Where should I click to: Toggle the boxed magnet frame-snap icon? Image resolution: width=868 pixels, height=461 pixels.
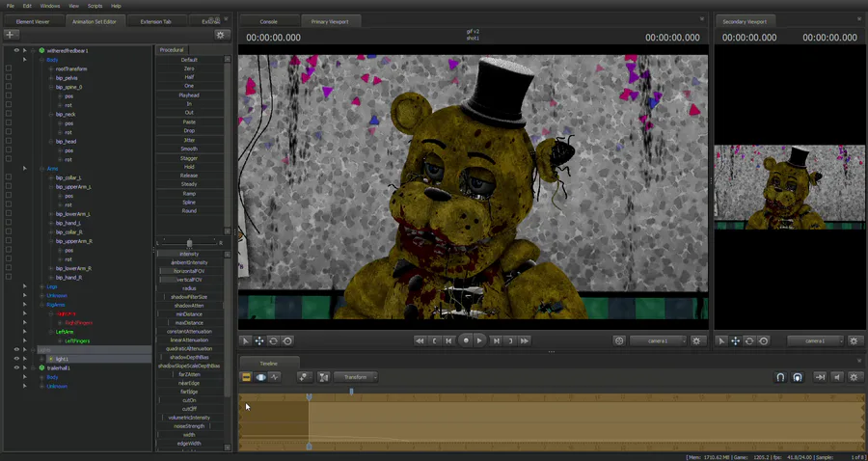click(x=798, y=377)
